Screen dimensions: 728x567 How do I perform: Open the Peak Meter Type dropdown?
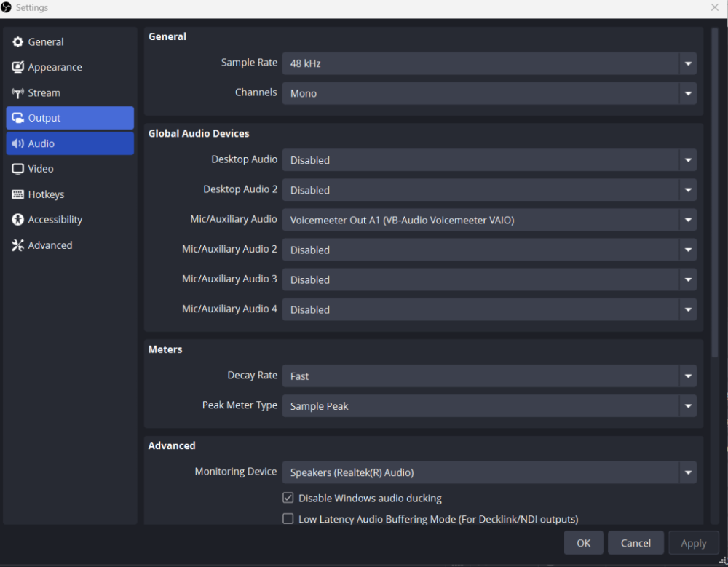pyautogui.click(x=687, y=406)
